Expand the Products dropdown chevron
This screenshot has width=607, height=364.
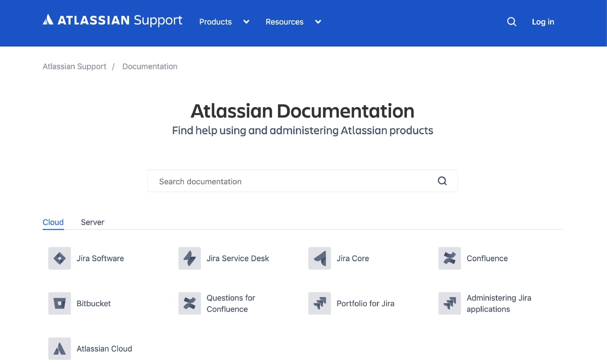click(246, 22)
